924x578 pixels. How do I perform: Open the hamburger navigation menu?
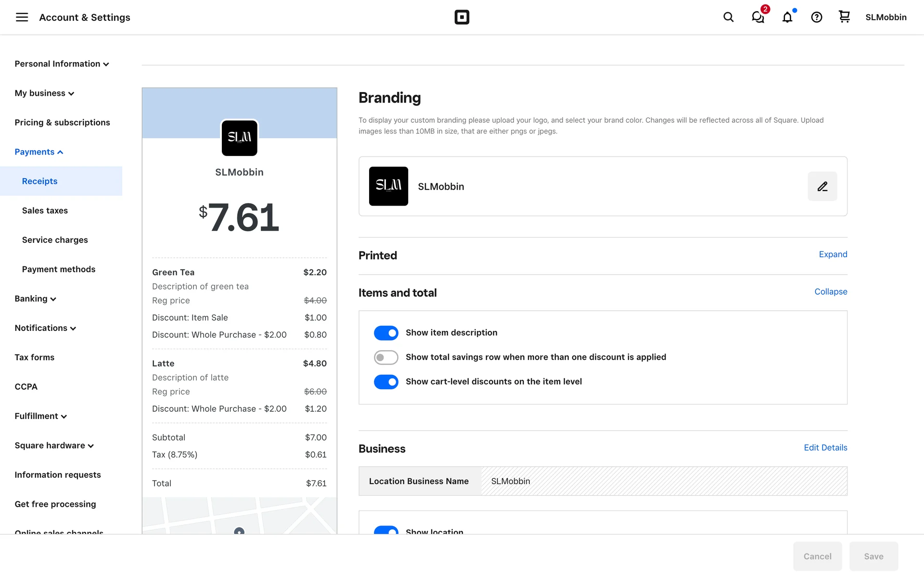[22, 17]
